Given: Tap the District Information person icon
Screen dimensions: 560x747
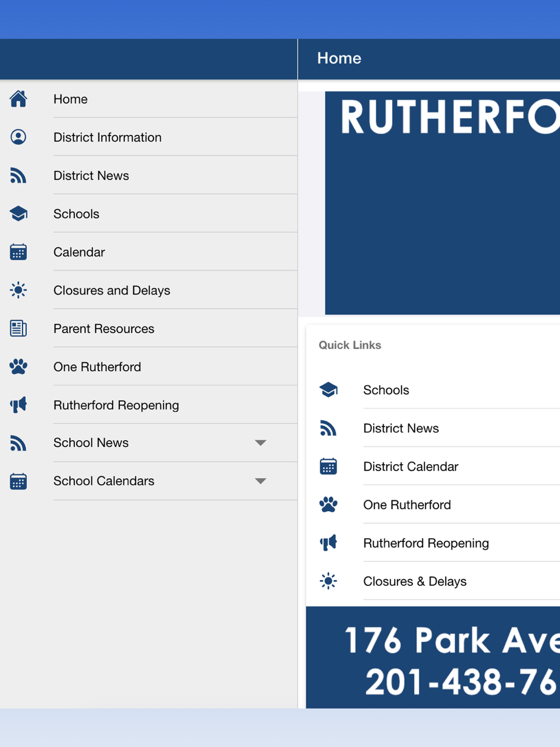Looking at the screenshot, I should 18,137.
